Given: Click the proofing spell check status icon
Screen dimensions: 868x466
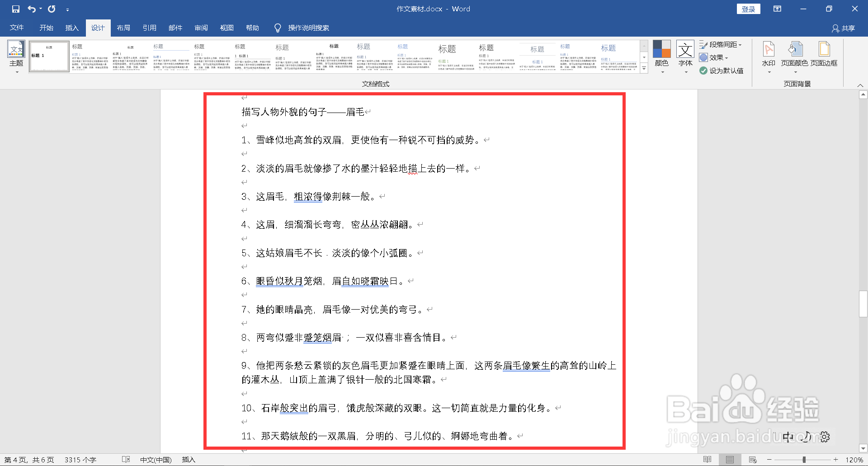Looking at the screenshot, I should pyautogui.click(x=126, y=460).
